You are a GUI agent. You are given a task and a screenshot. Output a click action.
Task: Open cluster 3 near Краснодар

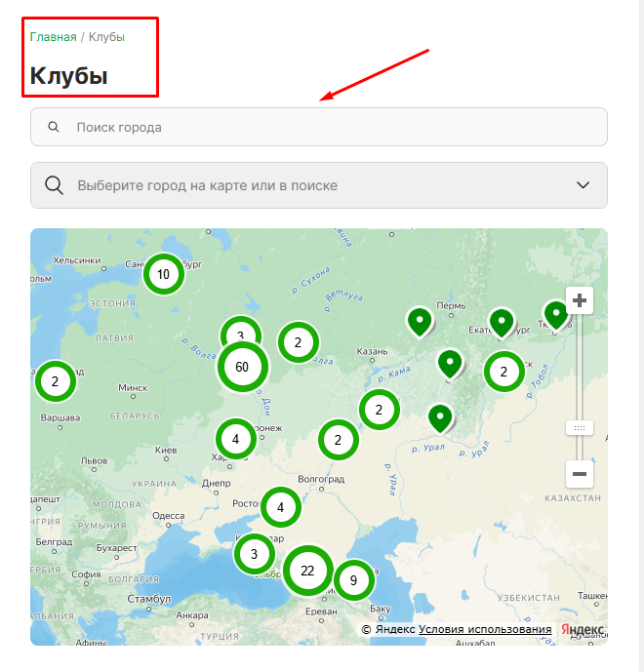255,554
